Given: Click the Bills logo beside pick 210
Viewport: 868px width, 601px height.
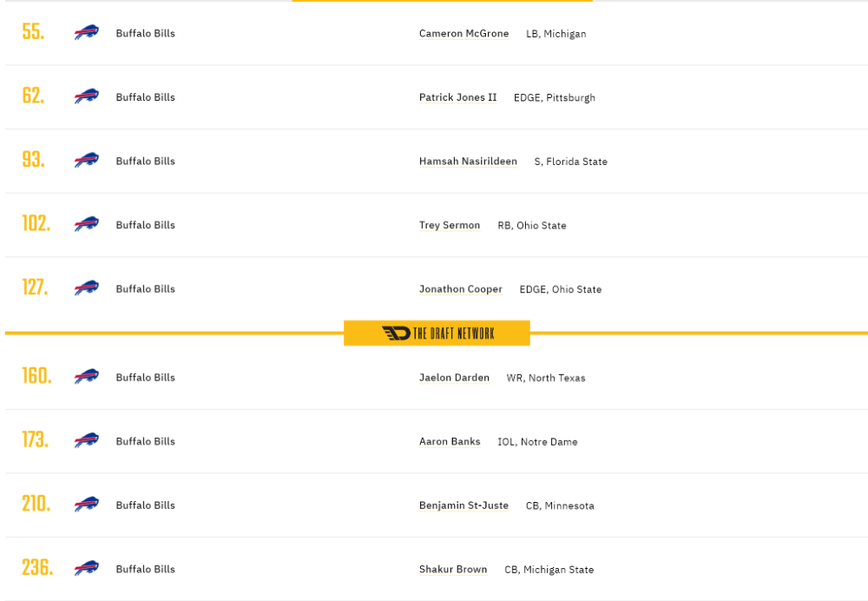Looking at the screenshot, I should pyautogui.click(x=86, y=505).
